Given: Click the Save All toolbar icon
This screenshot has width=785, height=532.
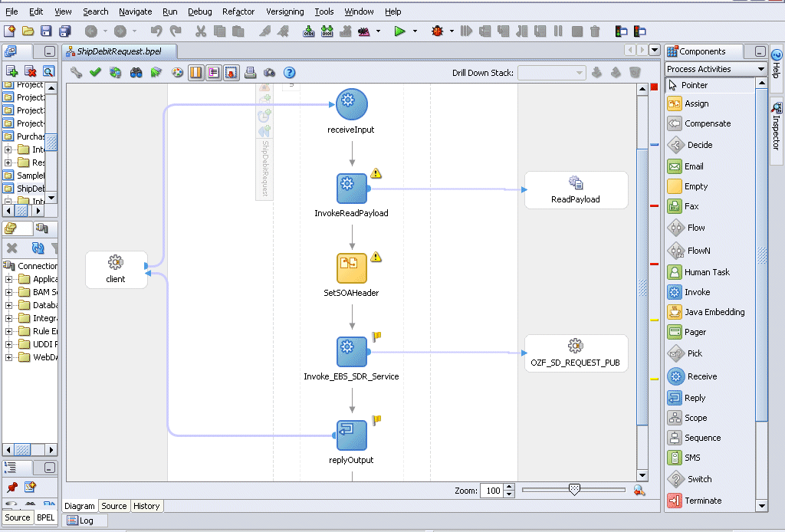Looking at the screenshot, I should pos(65,31).
